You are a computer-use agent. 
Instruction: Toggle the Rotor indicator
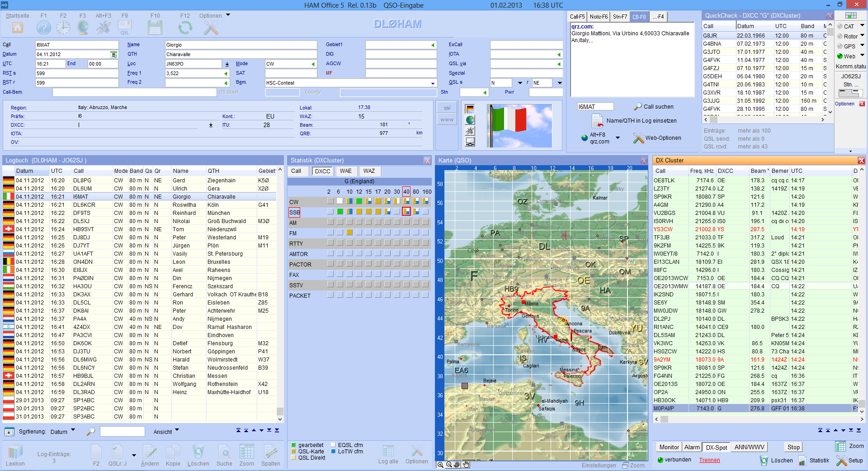tap(840, 37)
